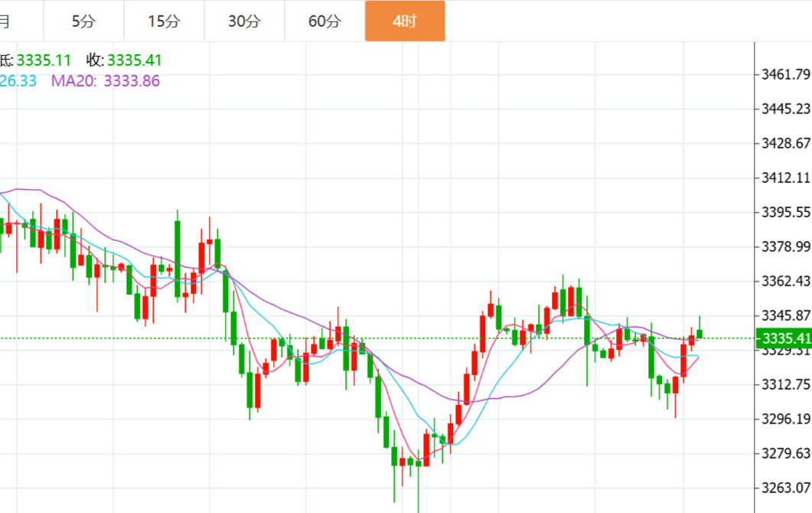Screen dimensions: 812x513
Task: Switch to the 5分 timeframe tab
Action: tap(83, 21)
